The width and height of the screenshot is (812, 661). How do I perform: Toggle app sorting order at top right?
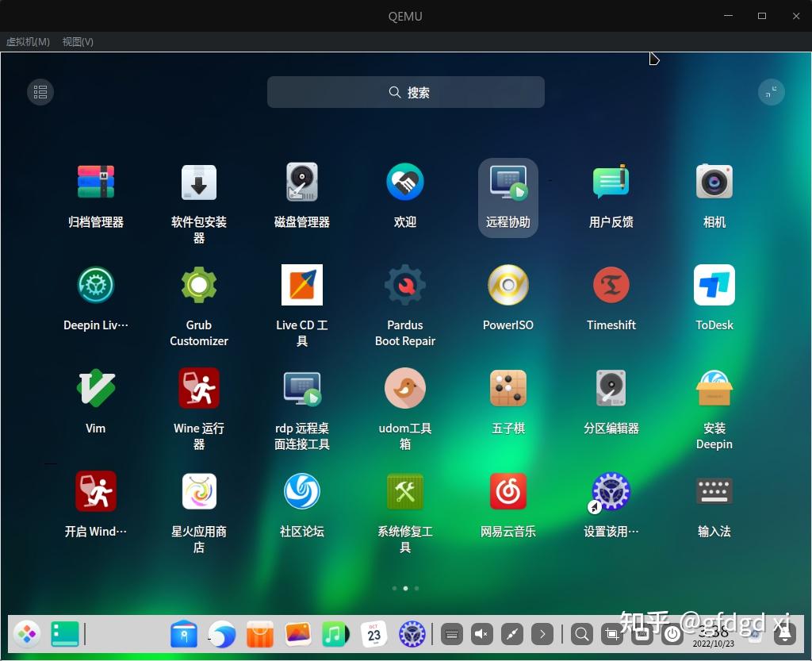click(x=771, y=92)
